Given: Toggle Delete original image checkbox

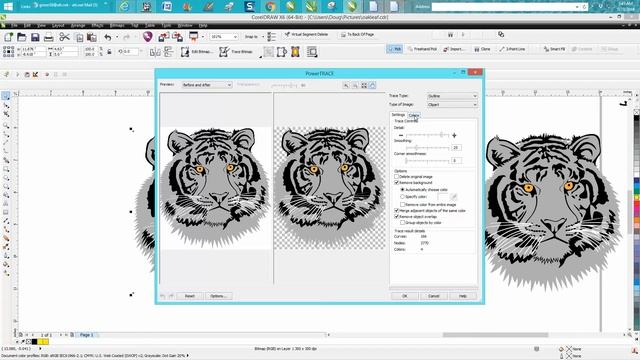Looking at the screenshot, I should tap(396, 177).
